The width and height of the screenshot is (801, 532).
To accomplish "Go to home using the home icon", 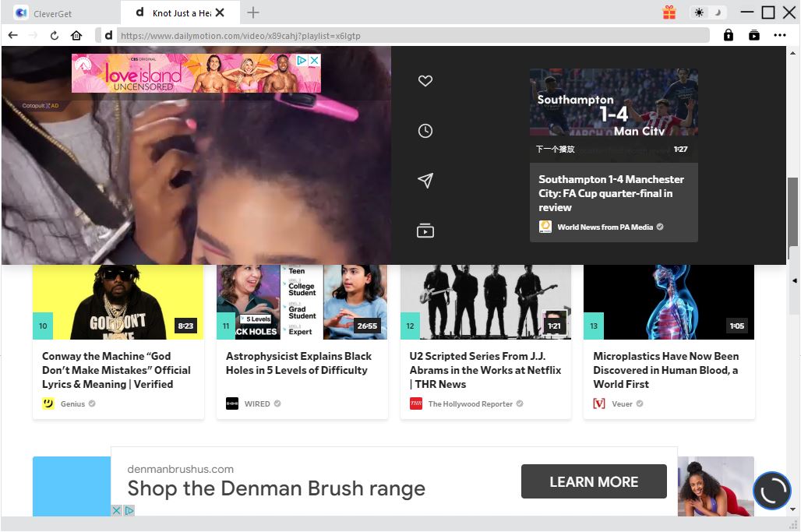I will [74, 35].
